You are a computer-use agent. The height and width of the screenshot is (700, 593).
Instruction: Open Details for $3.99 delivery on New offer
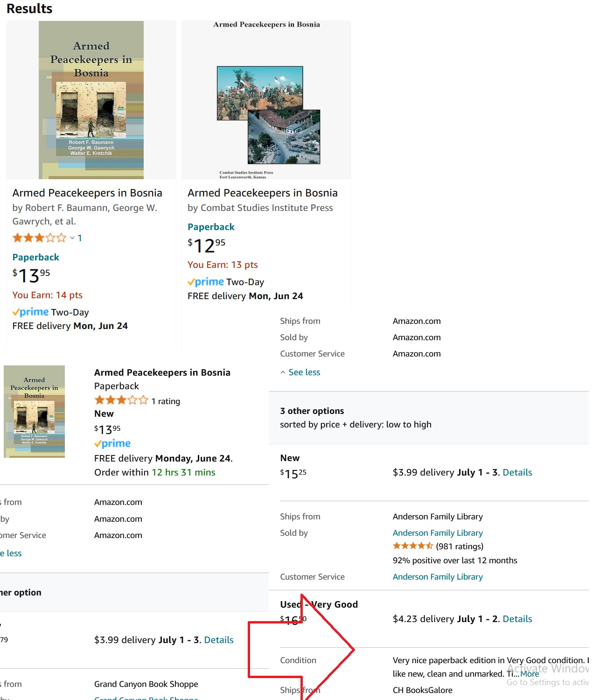pyautogui.click(x=517, y=472)
